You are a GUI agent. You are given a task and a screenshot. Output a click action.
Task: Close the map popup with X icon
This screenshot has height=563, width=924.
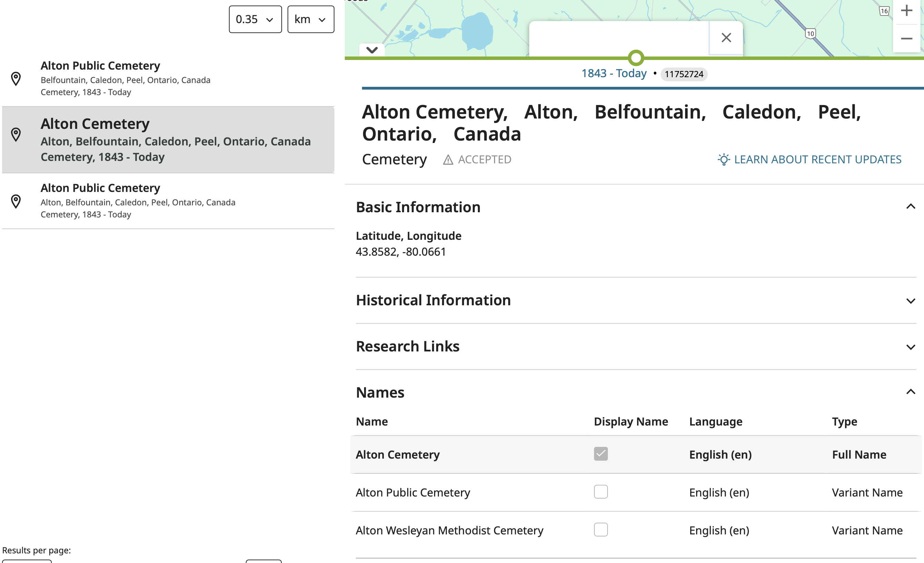(726, 38)
